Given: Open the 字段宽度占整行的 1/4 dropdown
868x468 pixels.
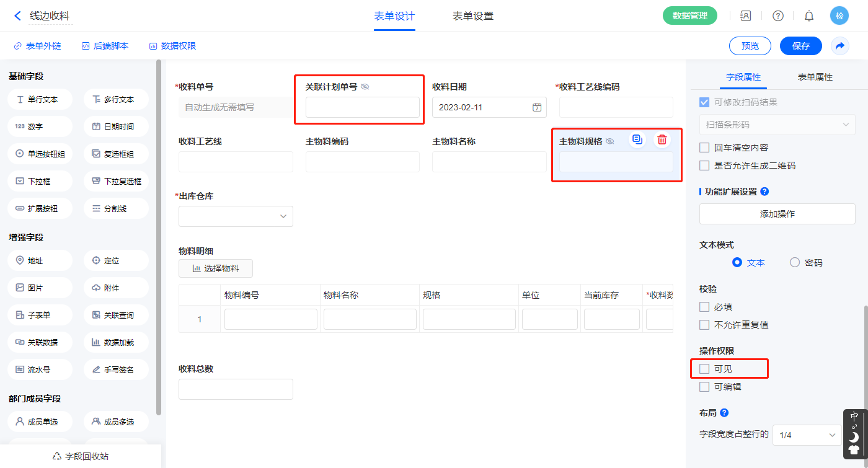Looking at the screenshot, I should 807,435.
